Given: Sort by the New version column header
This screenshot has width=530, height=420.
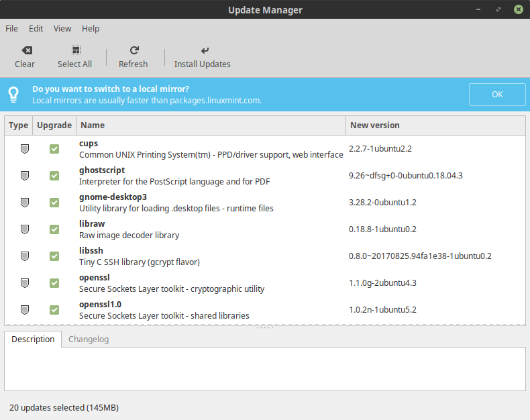Looking at the screenshot, I should coord(435,125).
